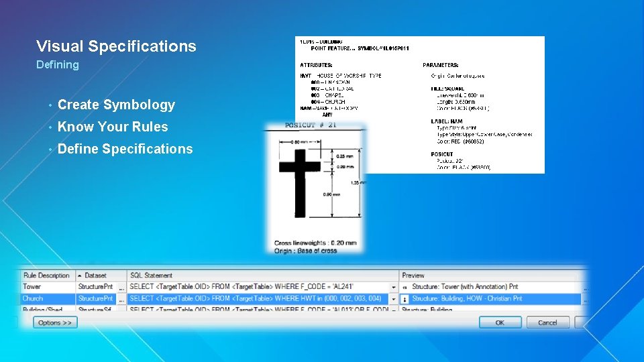Select StructurePnt dataset cell in Tower row
644x362 pixels.
96,287
